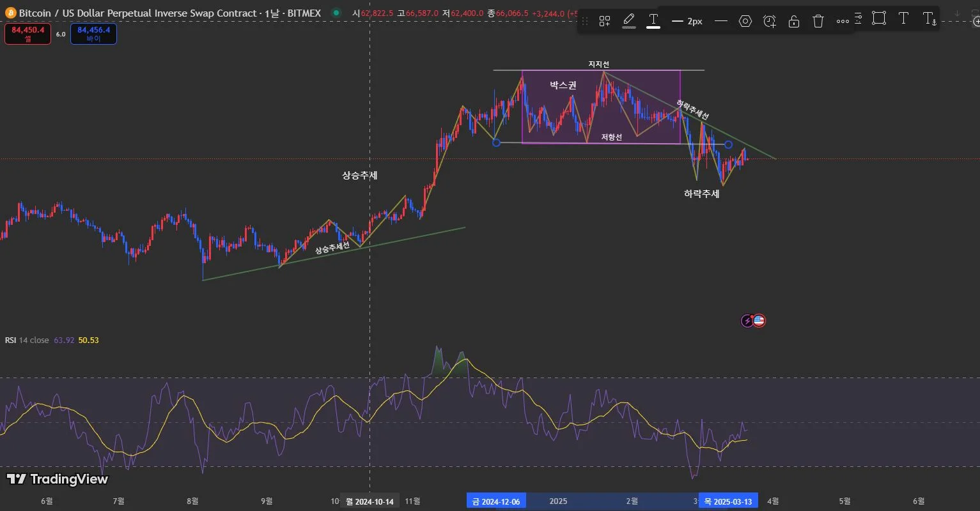This screenshot has width=980, height=511.
Task: Click the 저항선 line label
Action: (x=611, y=137)
